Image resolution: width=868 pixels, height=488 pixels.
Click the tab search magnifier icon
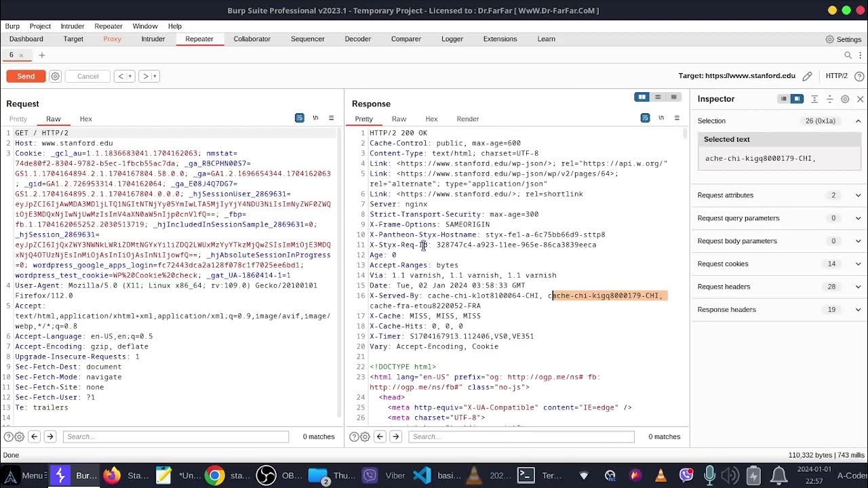click(x=848, y=55)
